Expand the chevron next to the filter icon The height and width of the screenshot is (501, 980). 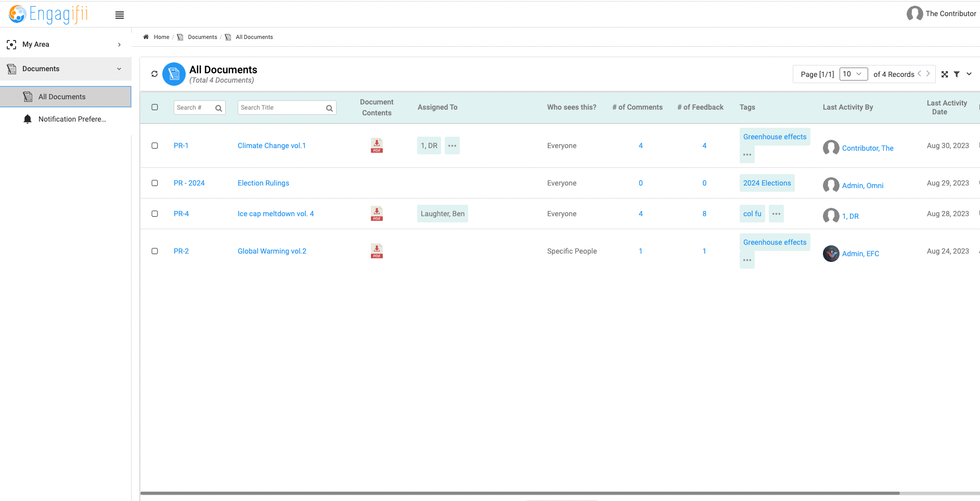point(969,74)
